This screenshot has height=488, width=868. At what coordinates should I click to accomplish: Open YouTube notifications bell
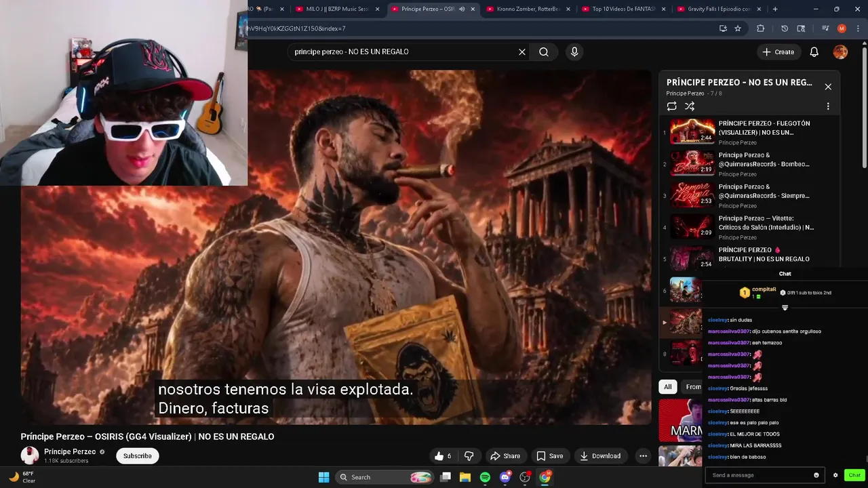(814, 52)
